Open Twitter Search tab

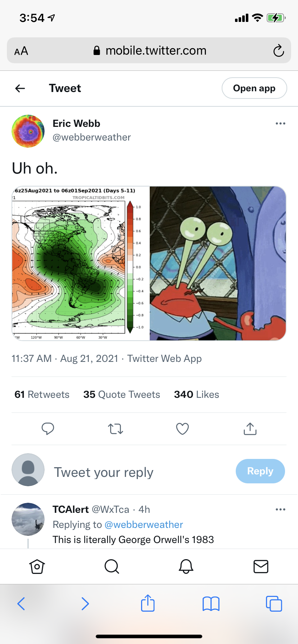112,567
